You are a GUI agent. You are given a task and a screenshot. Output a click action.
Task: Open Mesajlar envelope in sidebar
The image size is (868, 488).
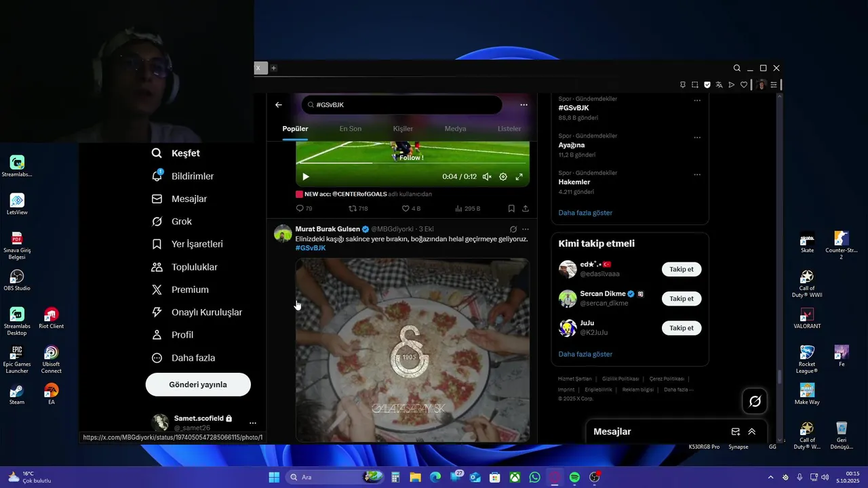point(180,199)
